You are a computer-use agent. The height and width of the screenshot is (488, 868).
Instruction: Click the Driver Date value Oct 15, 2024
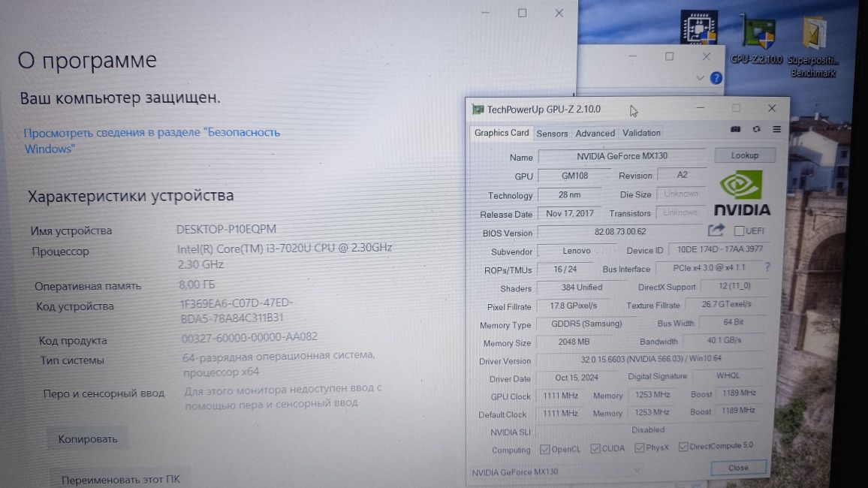(x=576, y=378)
